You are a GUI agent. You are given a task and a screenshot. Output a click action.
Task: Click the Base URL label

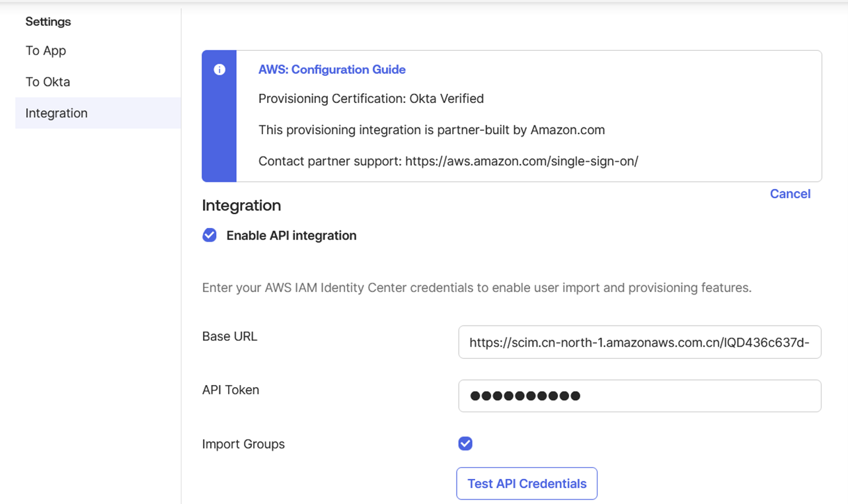[229, 336]
